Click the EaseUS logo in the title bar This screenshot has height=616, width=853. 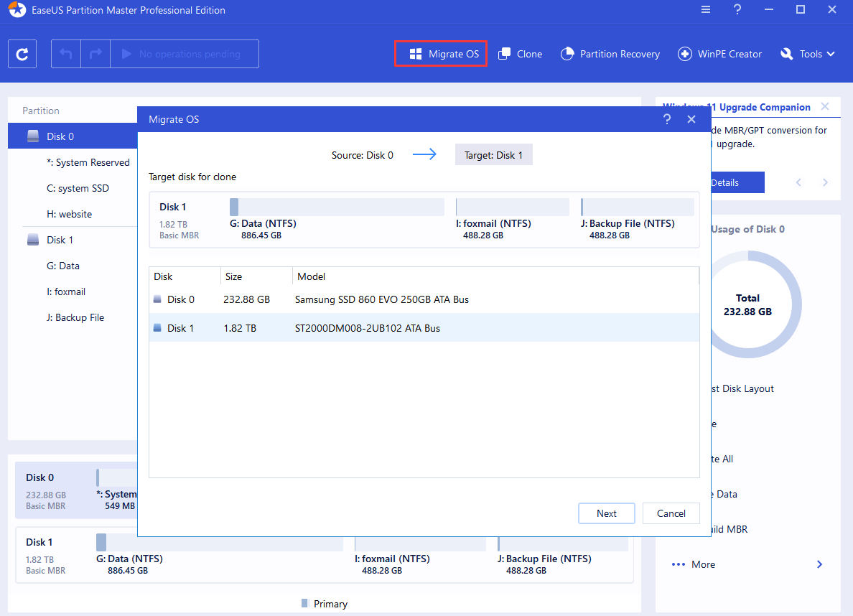pos(17,10)
